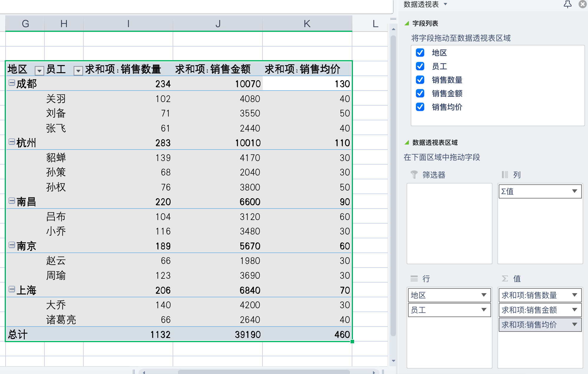Open the 员工 column filter dropdown in table
The height and width of the screenshot is (374, 588).
point(78,70)
